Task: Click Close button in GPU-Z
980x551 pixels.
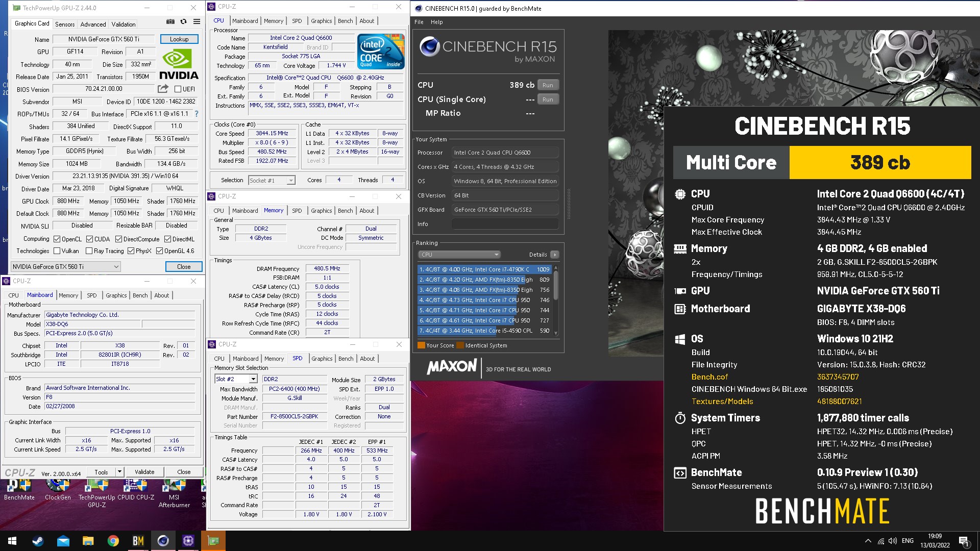Action: click(184, 266)
